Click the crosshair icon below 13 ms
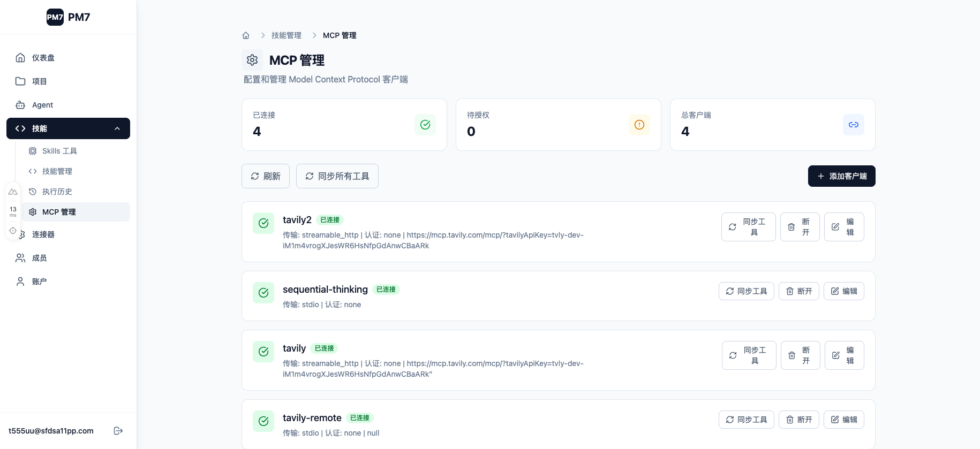 13,231
